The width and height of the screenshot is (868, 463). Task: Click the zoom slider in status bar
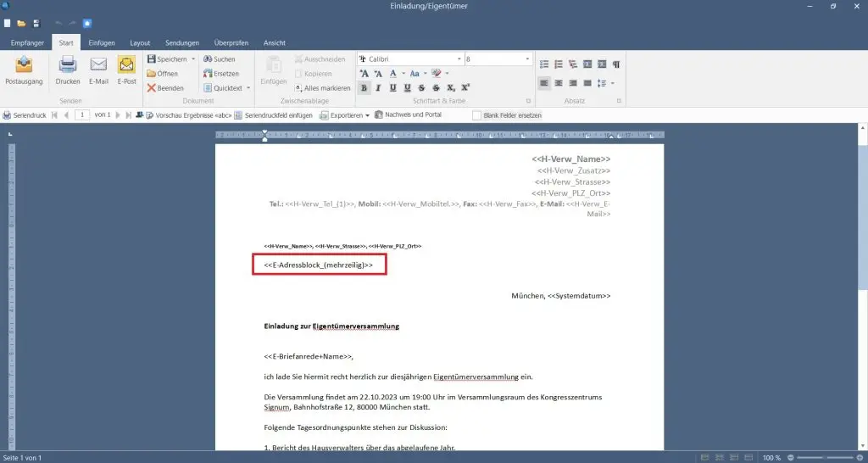coord(825,458)
